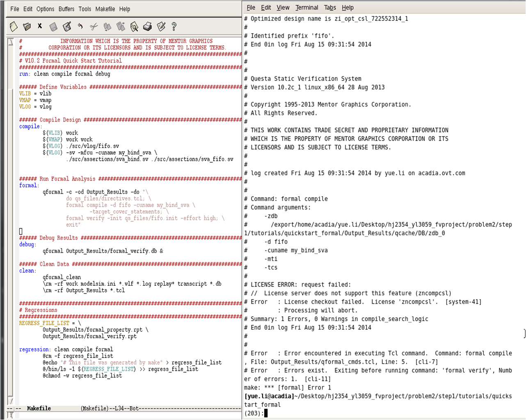This screenshot has width=526, height=420.
Task: Click the question mark Help icon
Action: [174, 27]
